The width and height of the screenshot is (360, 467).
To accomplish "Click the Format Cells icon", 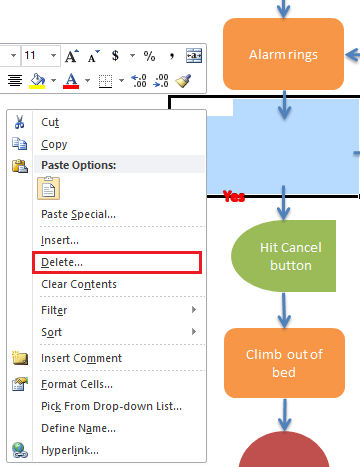I will click(20, 384).
